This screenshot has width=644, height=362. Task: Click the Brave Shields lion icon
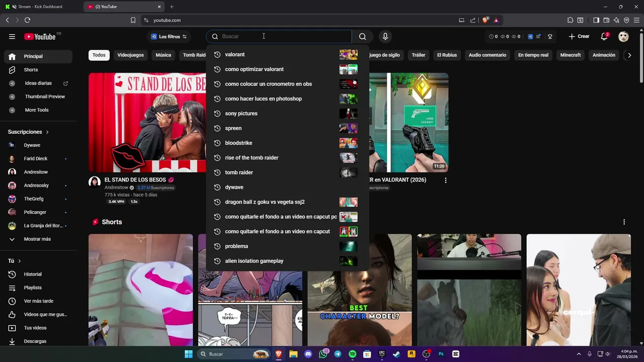click(485, 20)
